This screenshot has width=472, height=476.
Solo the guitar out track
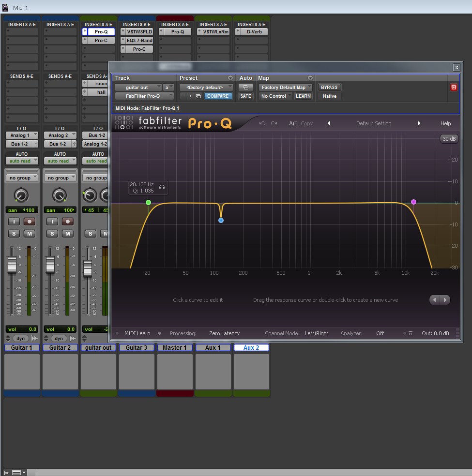tap(90, 234)
